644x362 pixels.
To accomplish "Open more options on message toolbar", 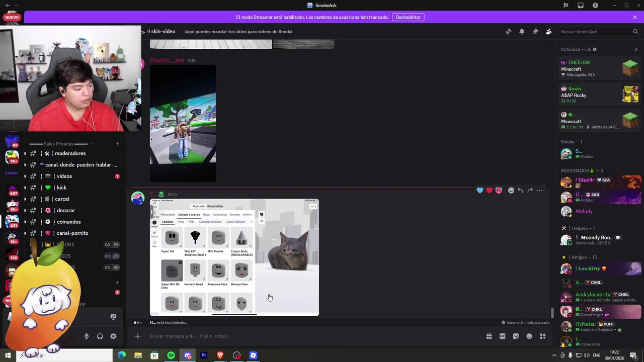I will coord(539,190).
